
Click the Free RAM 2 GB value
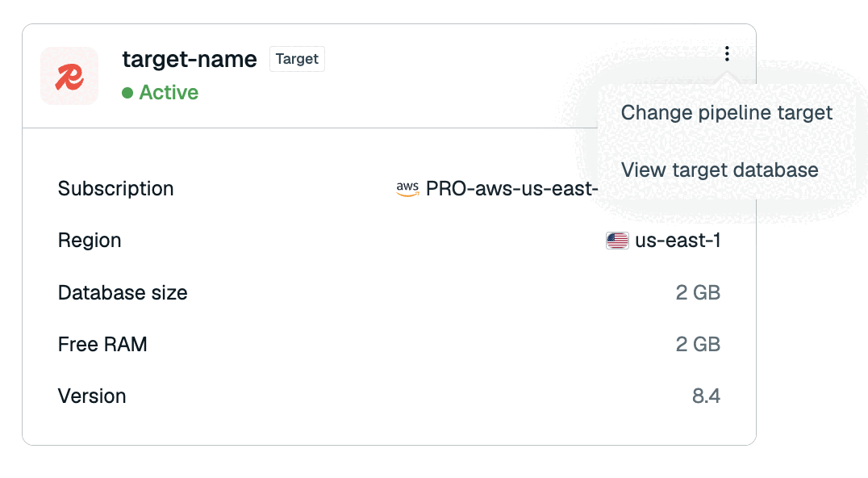coord(698,345)
